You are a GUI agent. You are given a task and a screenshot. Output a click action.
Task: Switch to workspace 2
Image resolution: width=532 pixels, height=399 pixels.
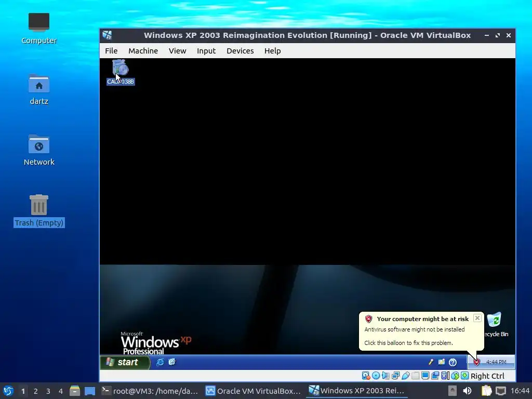(x=36, y=391)
